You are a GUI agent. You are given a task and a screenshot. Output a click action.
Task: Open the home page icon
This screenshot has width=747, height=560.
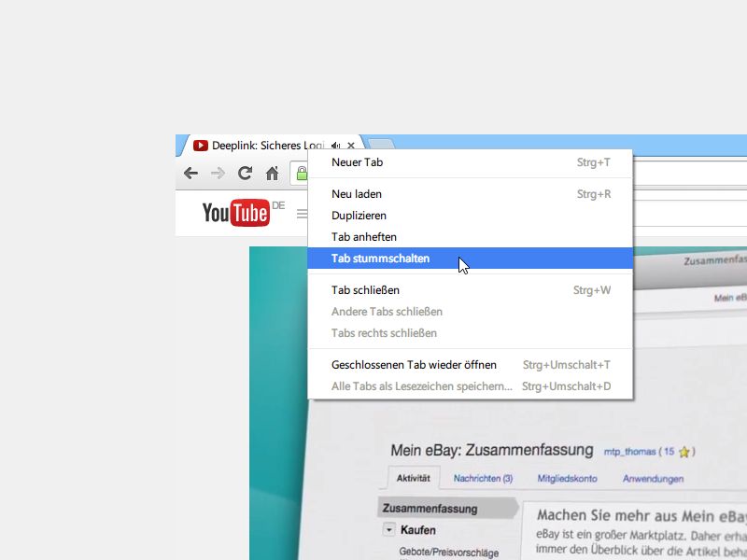click(x=272, y=174)
